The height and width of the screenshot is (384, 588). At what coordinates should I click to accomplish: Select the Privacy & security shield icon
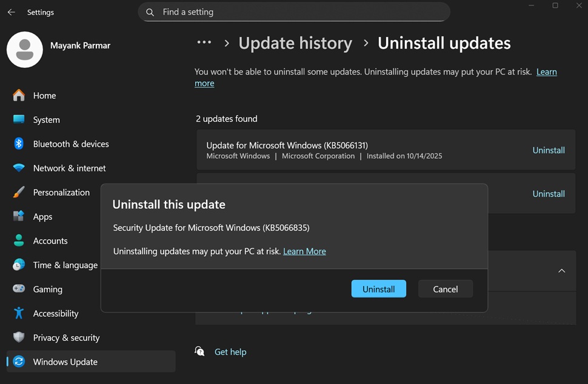coord(19,337)
